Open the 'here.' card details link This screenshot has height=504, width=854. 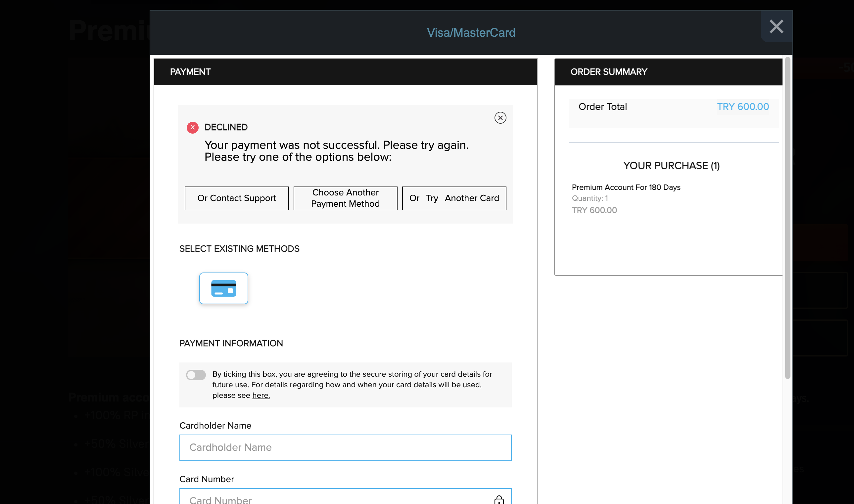coord(261,395)
